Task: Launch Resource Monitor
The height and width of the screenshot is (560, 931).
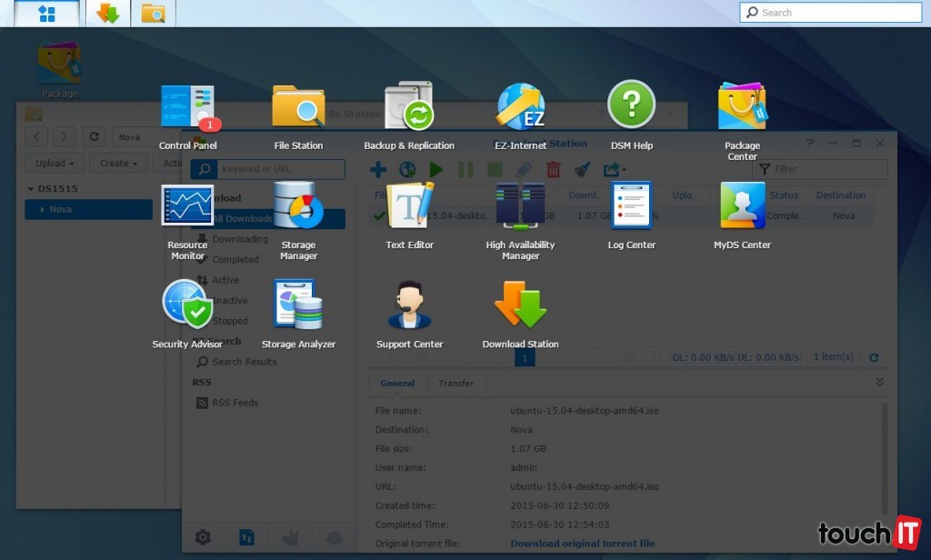Action: coord(186,207)
